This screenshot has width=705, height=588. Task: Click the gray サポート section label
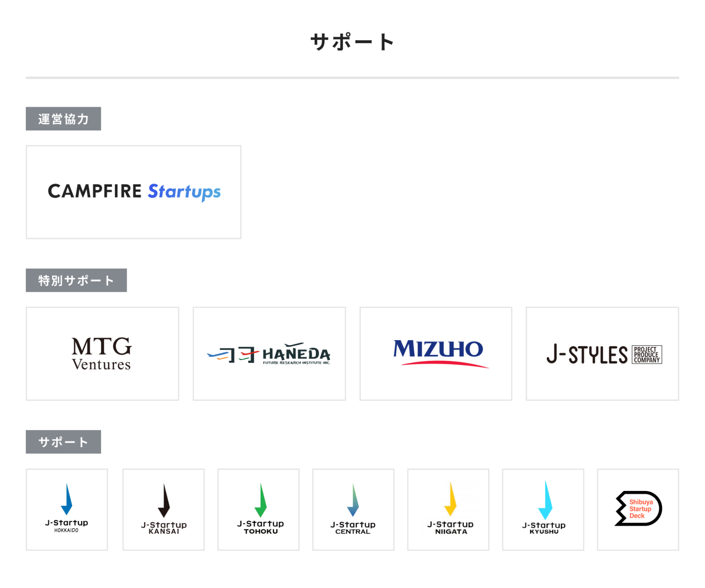click(x=63, y=442)
